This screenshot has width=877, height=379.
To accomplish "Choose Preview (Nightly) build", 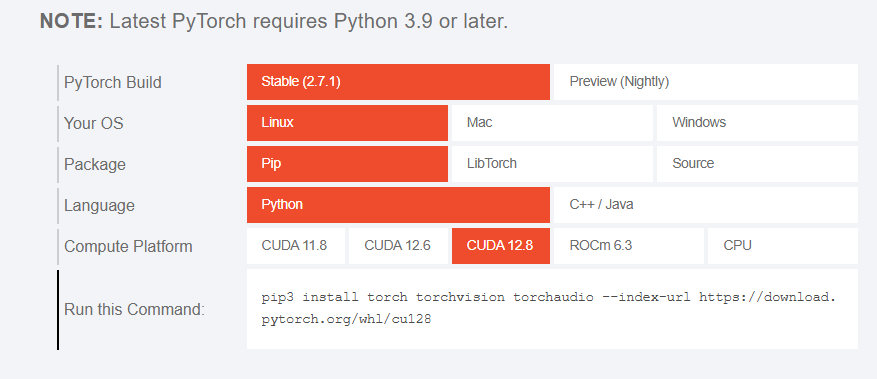I will click(x=706, y=82).
